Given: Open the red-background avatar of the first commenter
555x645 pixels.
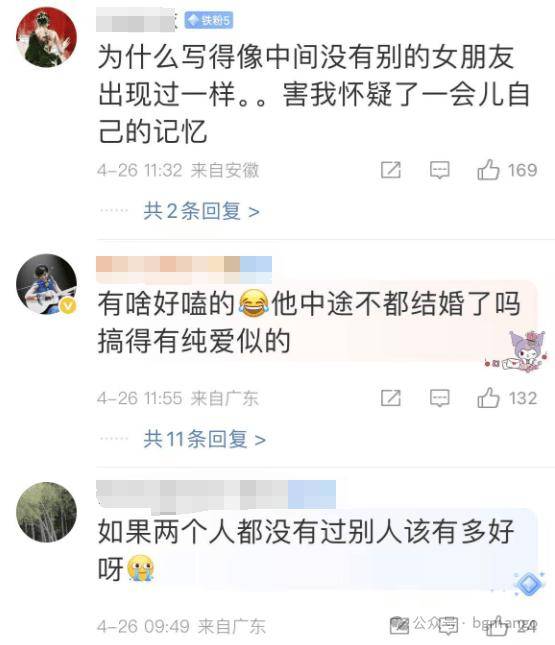Looking at the screenshot, I should pyautogui.click(x=46, y=37).
